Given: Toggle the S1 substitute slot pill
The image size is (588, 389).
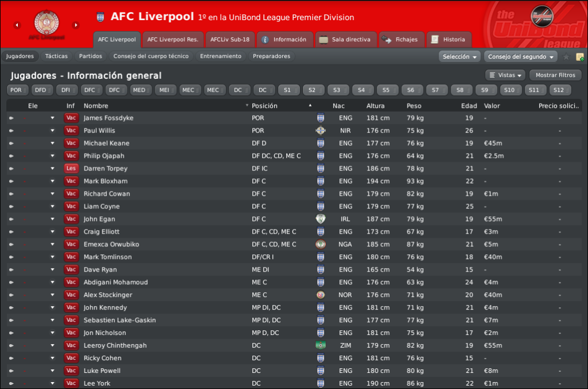Looking at the screenshot, I should point(289,90).
